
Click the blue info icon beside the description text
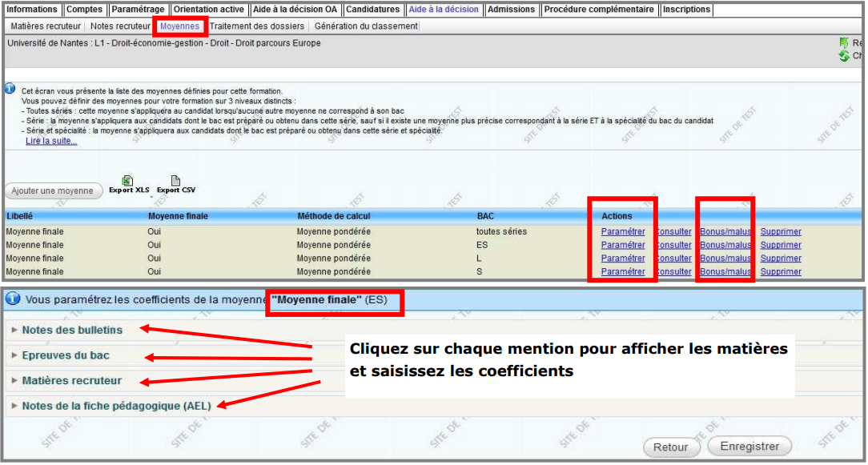point(10,89)
